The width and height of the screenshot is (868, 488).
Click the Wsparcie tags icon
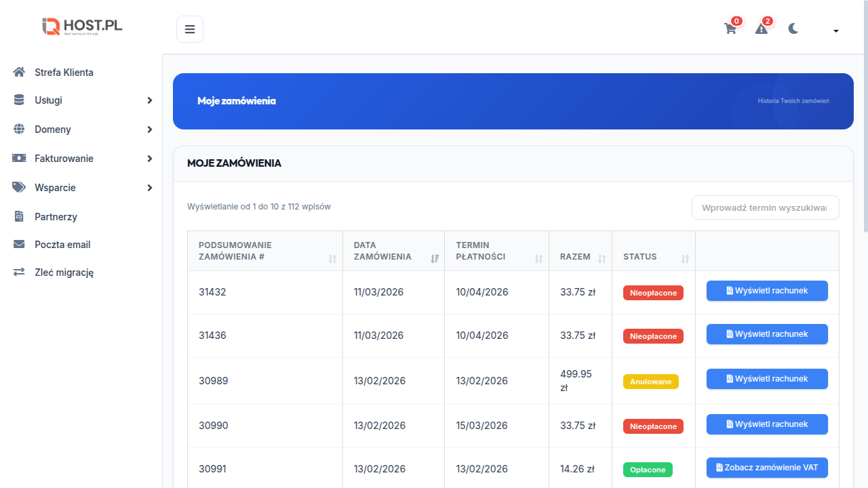pos(19,187)
